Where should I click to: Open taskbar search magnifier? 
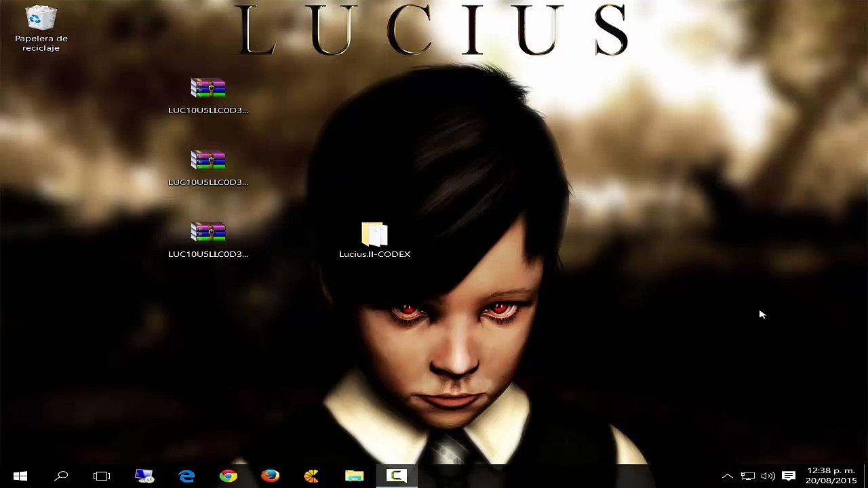(61, 476)
